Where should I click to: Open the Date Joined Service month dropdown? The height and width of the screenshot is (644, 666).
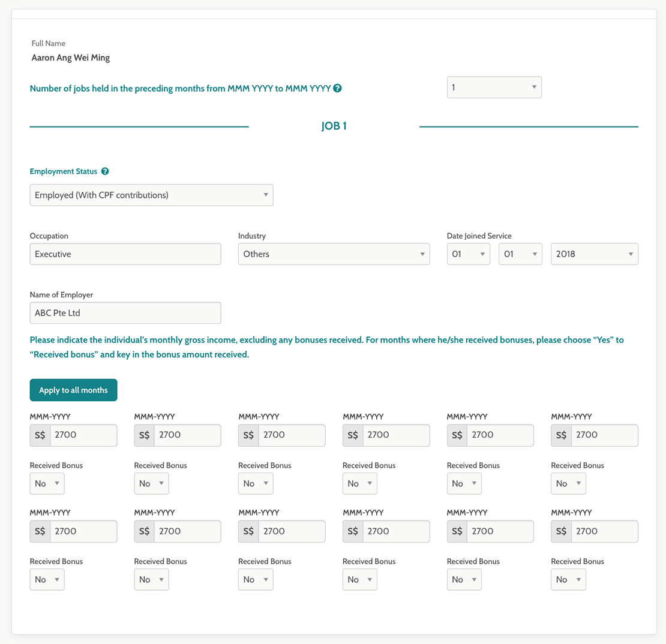(520, 254)
